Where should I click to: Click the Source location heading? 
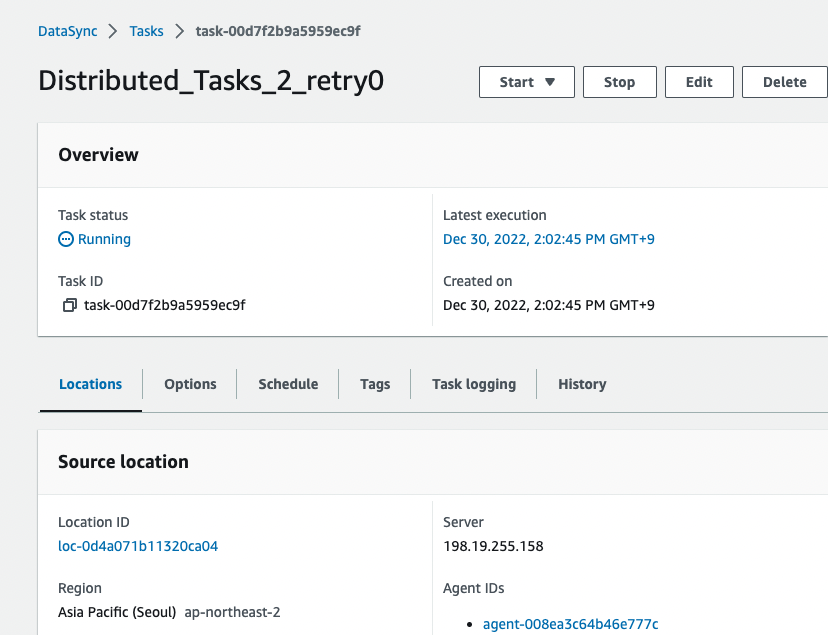tap(123, 462)
